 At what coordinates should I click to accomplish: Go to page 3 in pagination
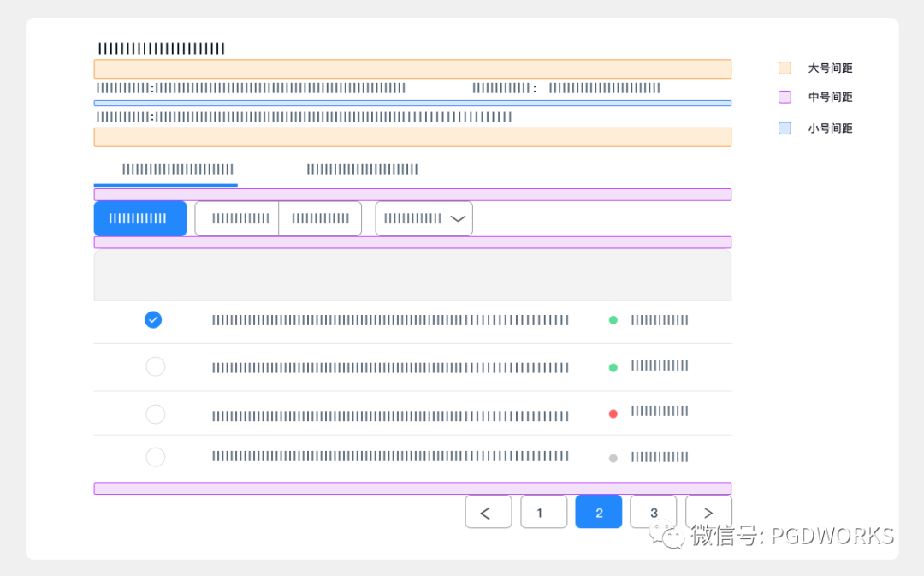click(653, 512)
